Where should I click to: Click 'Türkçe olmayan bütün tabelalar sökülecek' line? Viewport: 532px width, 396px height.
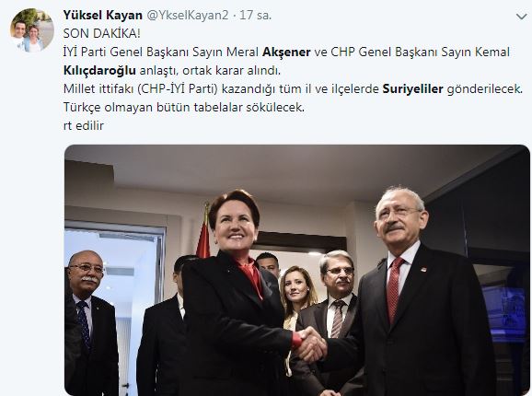tap(184, 107)
